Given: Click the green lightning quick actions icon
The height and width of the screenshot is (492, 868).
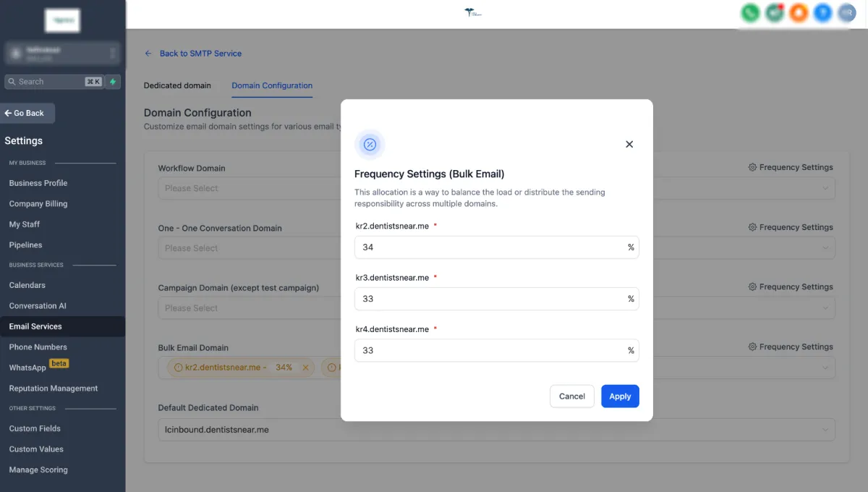Looking at the screenshot, I should (x=113, y=82).
